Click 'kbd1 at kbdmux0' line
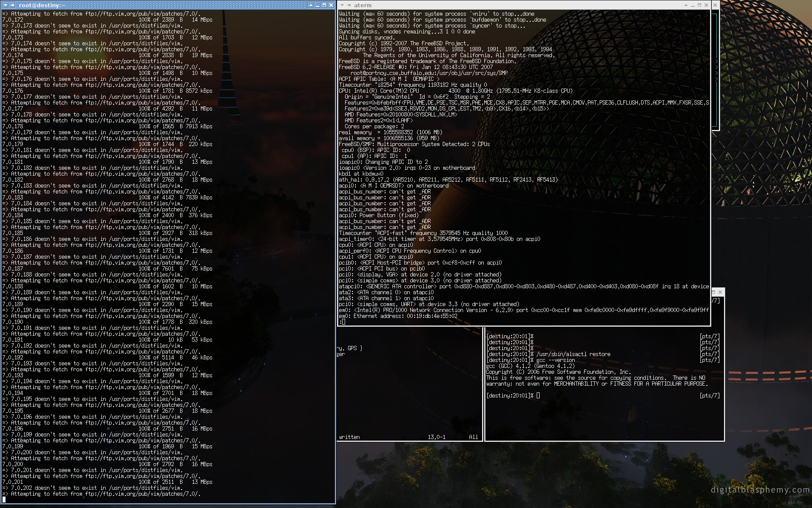 tap(361, 174)
